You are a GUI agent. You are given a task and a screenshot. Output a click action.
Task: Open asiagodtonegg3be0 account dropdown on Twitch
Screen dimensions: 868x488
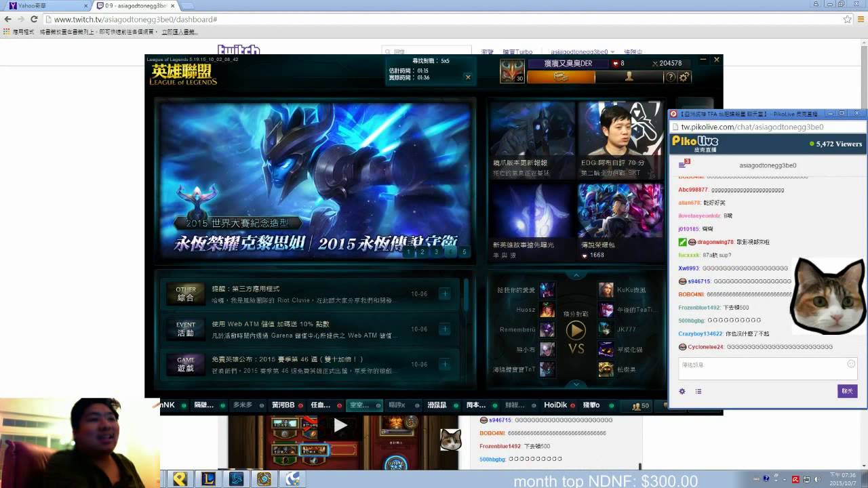583,52
